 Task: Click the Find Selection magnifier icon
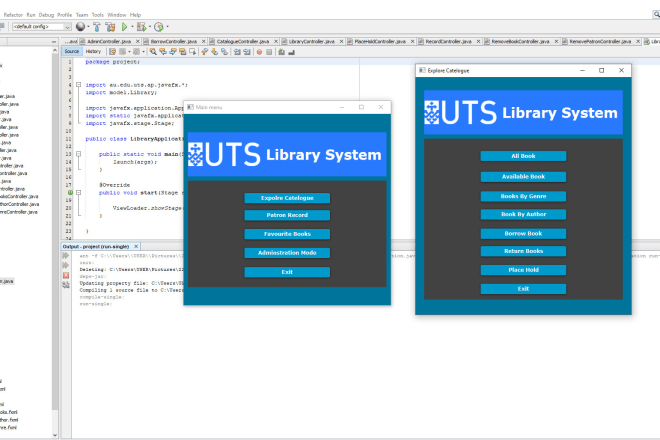[153, 52]
